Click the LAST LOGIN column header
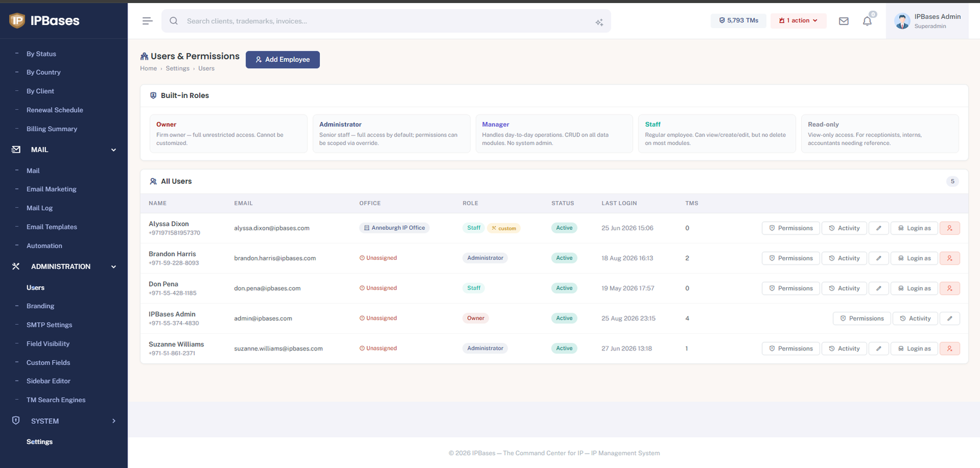 click(x=619, y=203)
